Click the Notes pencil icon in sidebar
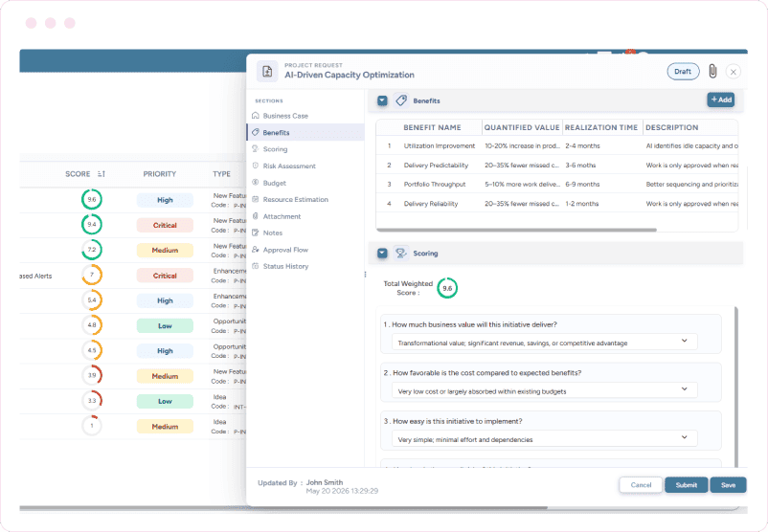Image resolution: width=768 pixels, height=532 pixels. [255, 233]
